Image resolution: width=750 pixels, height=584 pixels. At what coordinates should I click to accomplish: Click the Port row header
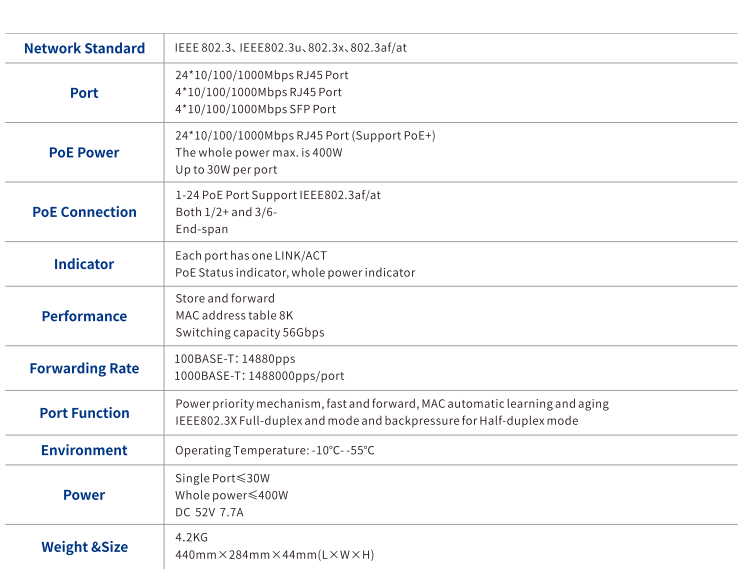[84, 93]
